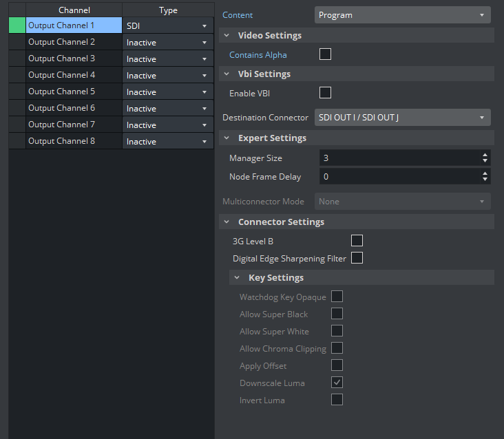Select Output Channel 8 row
This screenshot has width=504, height=439.
(x=74, y=141)
